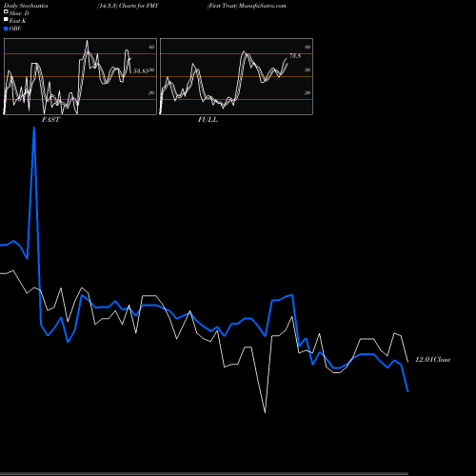
Task: Click the FAST stochastic chart thumbnail
Action: (x=80, y=76)
